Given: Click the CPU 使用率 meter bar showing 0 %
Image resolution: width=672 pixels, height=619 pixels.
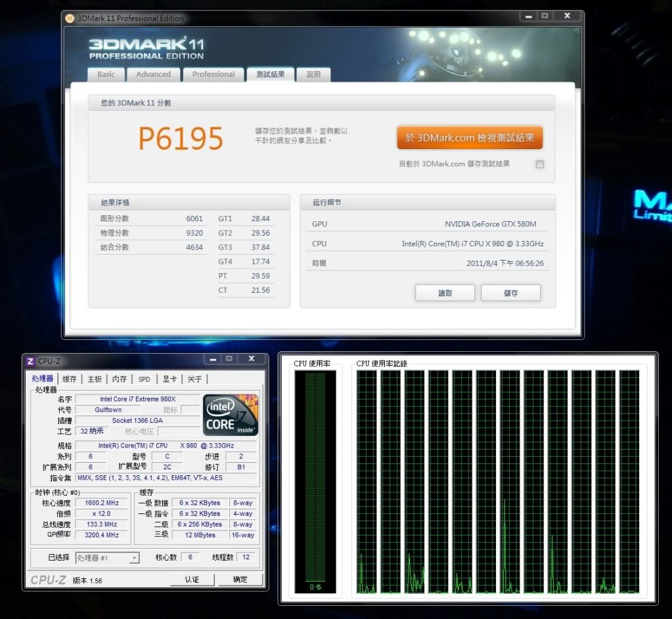Looking at the screenshot, I should point(315,482).
